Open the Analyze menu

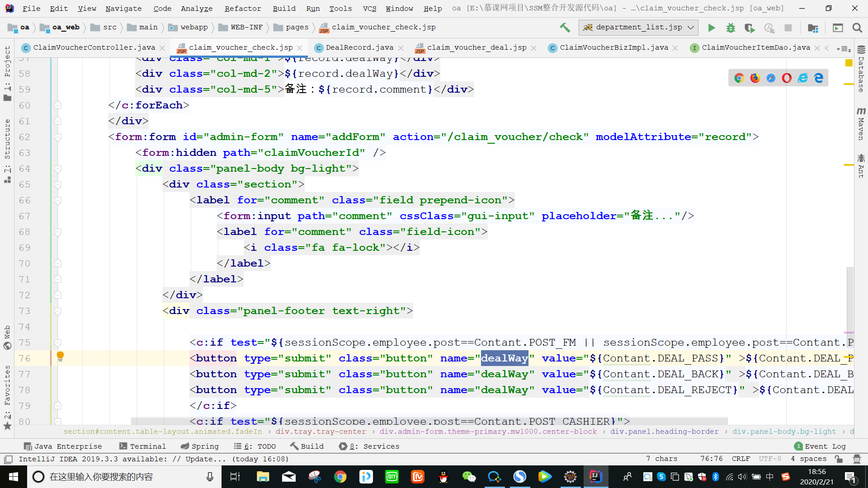click(197, 9)
